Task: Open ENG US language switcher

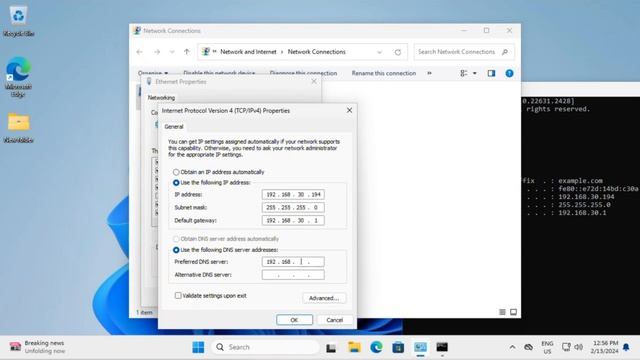Action: [547, 347]
